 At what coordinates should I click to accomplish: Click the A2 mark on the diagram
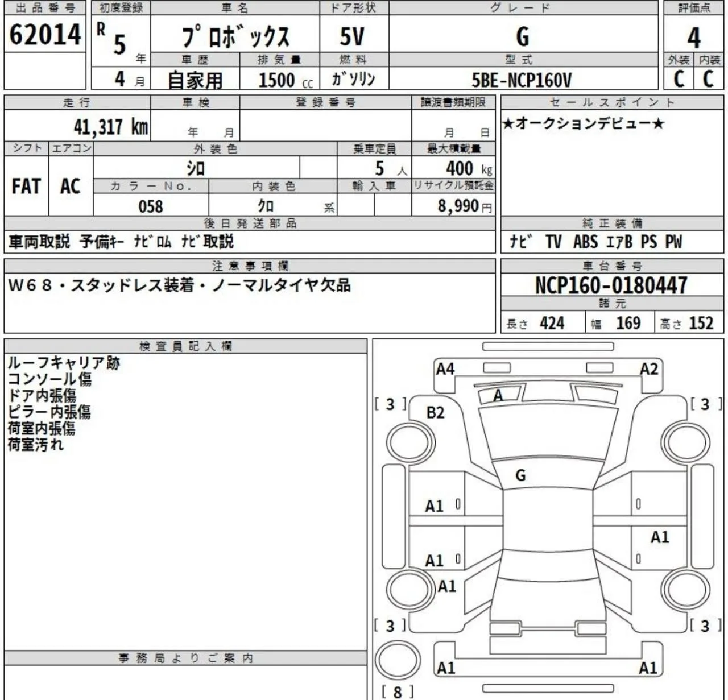coord(649,369)
